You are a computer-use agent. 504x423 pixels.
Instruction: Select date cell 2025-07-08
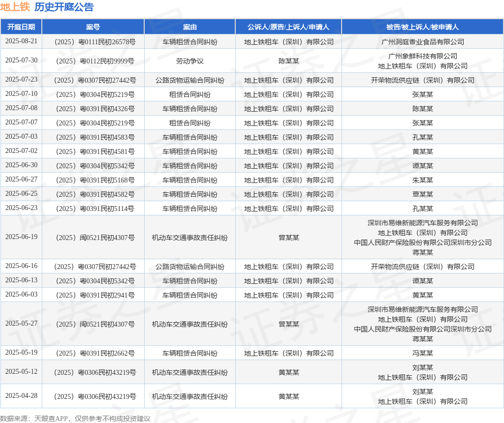[x=21, y=108]
